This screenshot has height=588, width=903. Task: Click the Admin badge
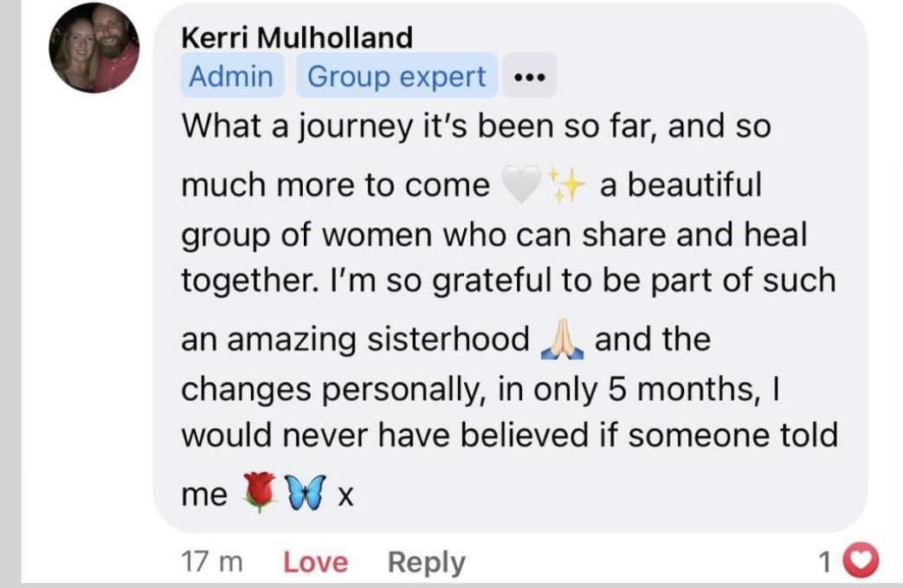pos(230,77)
